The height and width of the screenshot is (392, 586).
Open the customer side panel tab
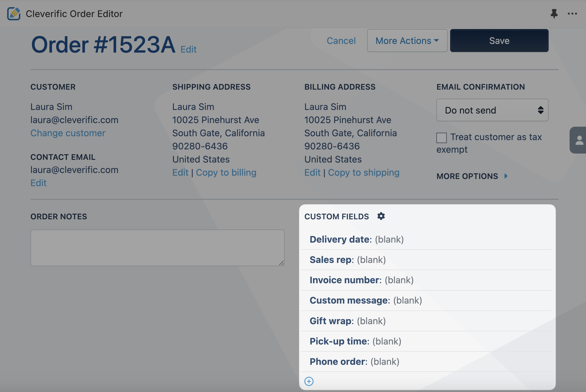[578, 140]
